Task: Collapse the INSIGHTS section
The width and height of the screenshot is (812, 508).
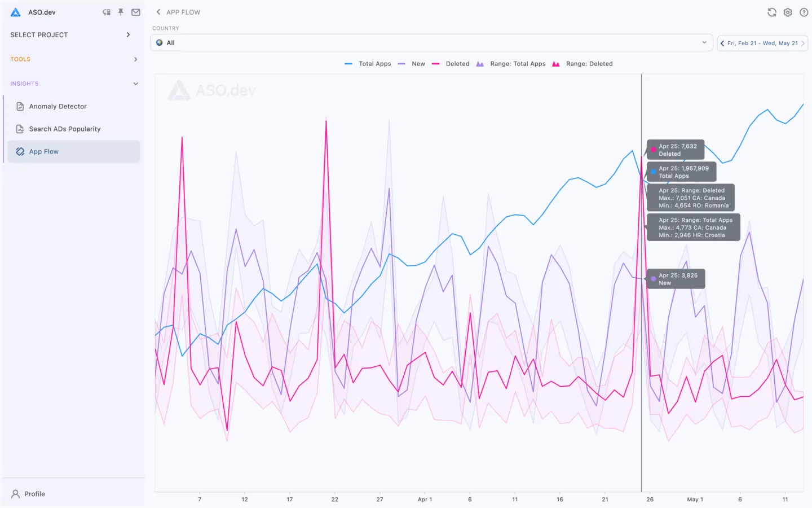Action: [136, 84]
